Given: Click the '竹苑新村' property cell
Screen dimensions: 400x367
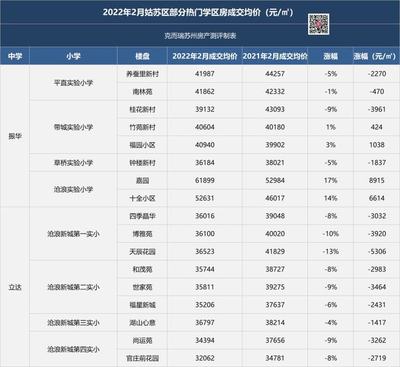Looking at the screenshot, I should click(x=142, y=127).
